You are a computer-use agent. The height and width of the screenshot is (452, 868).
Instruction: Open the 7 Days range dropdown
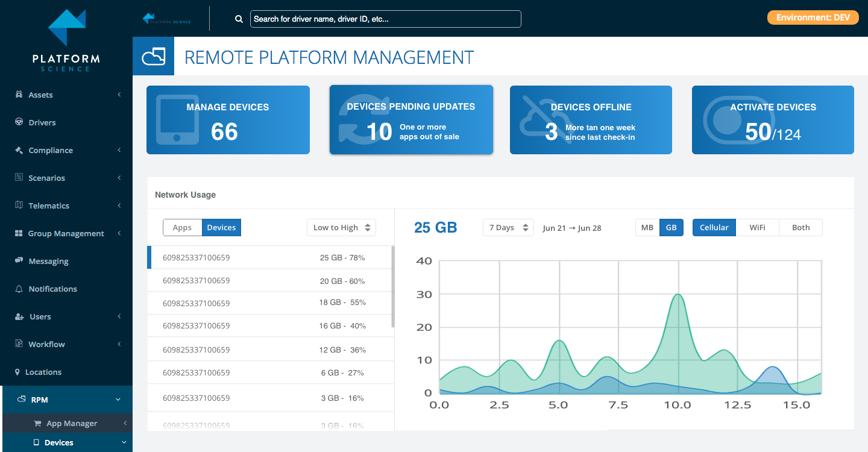click(x=508, y=227)
